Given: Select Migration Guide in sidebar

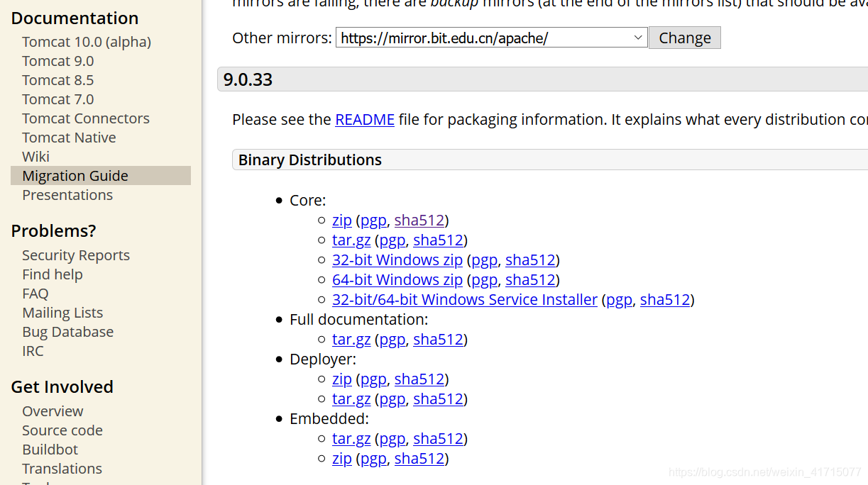Looking at the screenshot, I should pos(101,176).
